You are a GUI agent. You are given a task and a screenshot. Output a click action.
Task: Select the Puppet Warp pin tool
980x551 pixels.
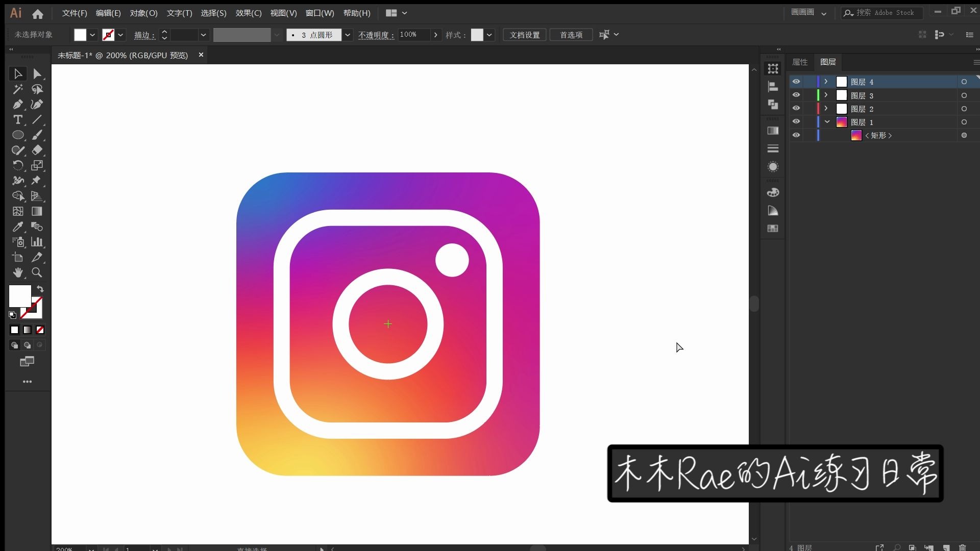pyautogui.click(x=37, y=181)
